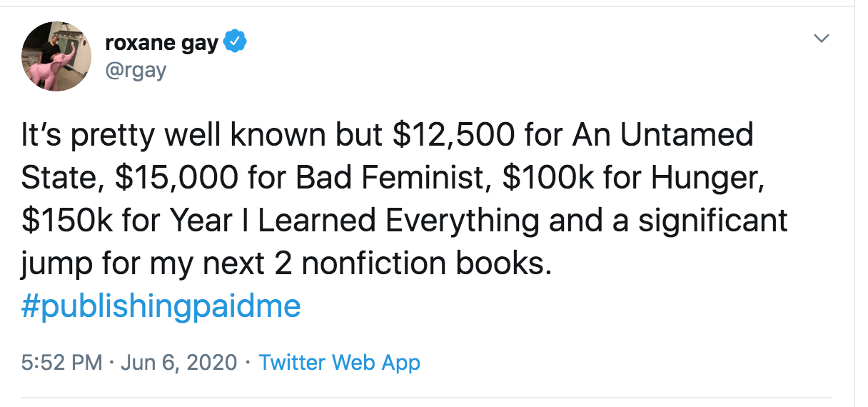The width and height of the screenshot is (868, 407).
Task: Click the 5:52 PM timestamp
Action: [62, 363]
